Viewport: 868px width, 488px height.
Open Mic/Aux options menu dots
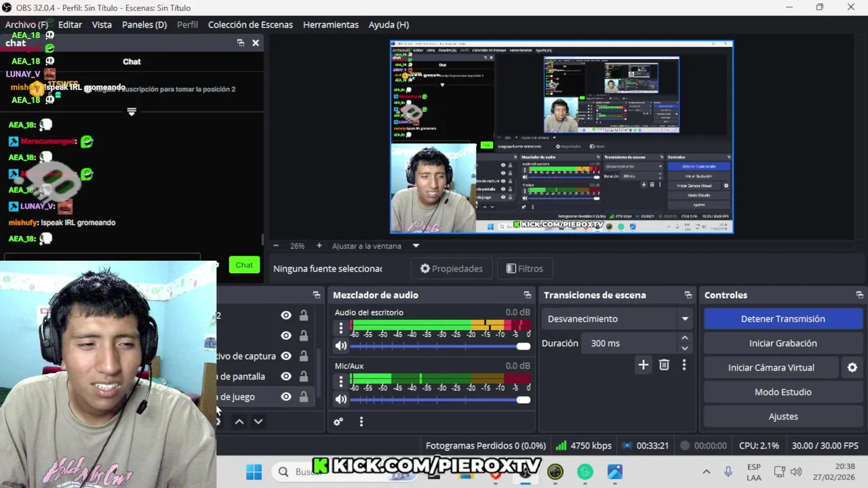(341, 382)
